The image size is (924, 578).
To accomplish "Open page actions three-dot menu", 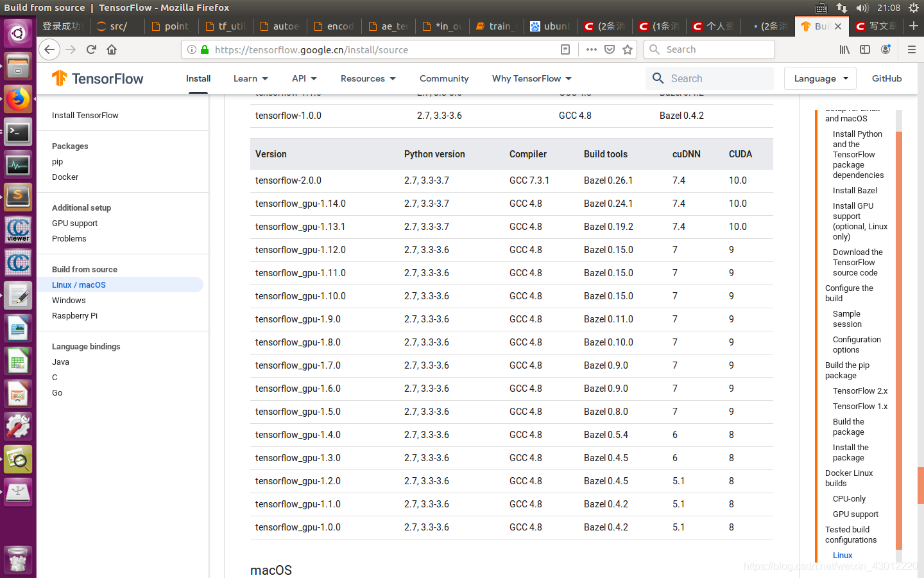I will point(592,49).
